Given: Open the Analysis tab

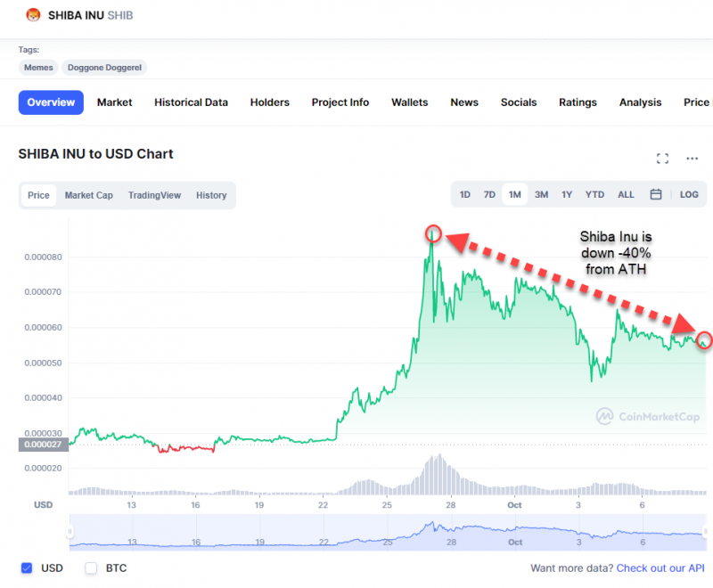Looking at the screenshot, I should coord(640,102).
